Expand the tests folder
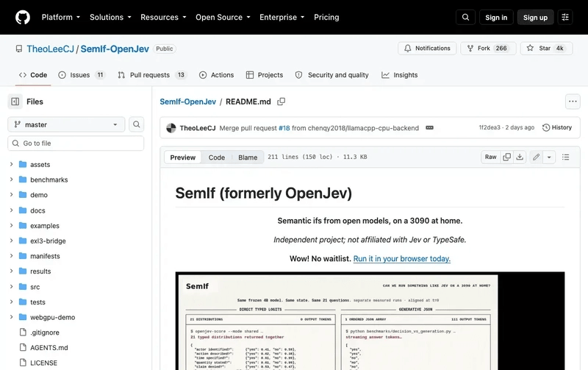 [x=11, y=302]
